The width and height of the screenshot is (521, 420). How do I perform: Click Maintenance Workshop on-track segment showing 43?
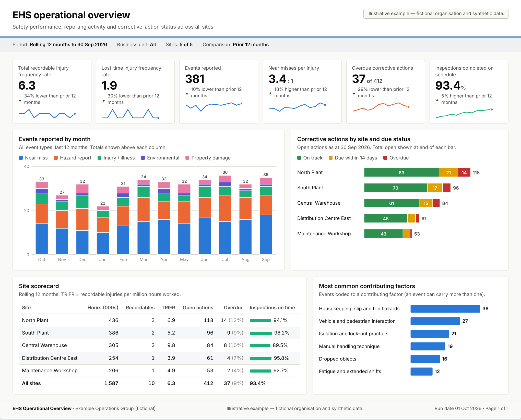(x=383, y=234)
